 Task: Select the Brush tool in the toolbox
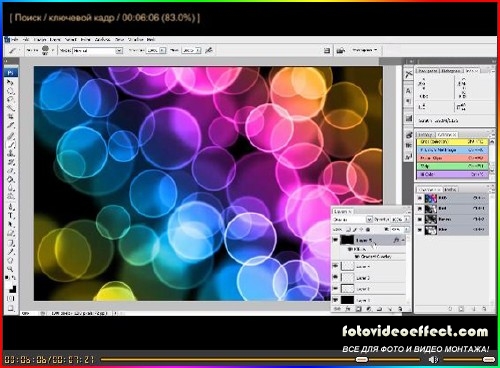11,145
